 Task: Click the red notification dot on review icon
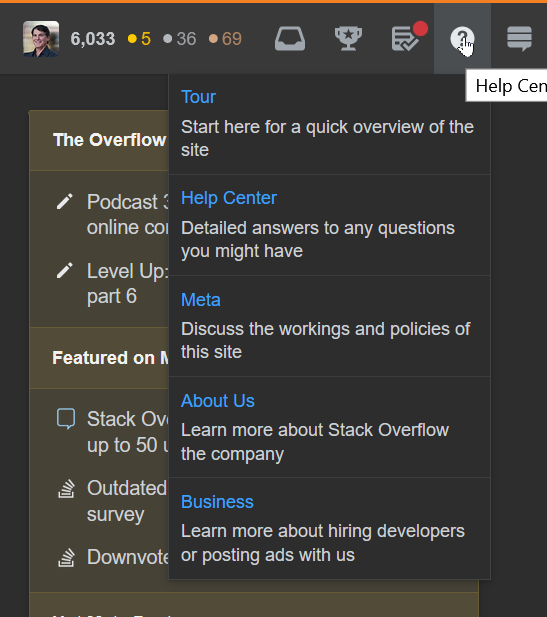(420, 29)
